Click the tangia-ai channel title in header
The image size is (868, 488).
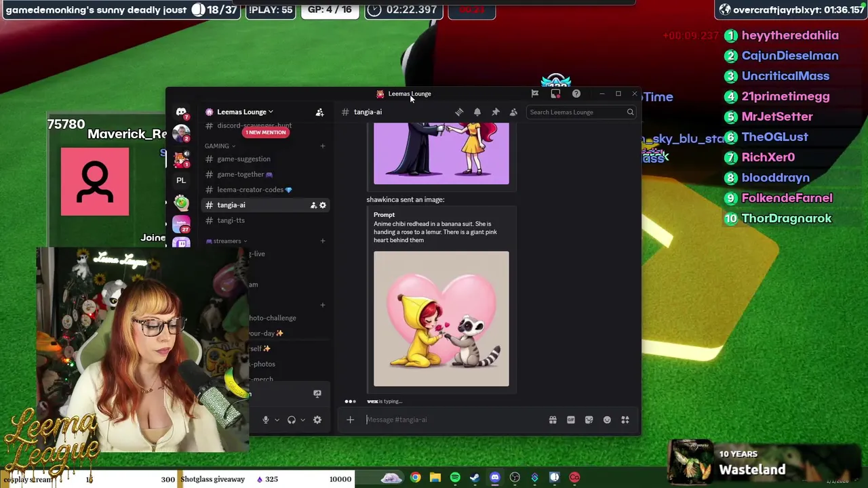[368, 112]
